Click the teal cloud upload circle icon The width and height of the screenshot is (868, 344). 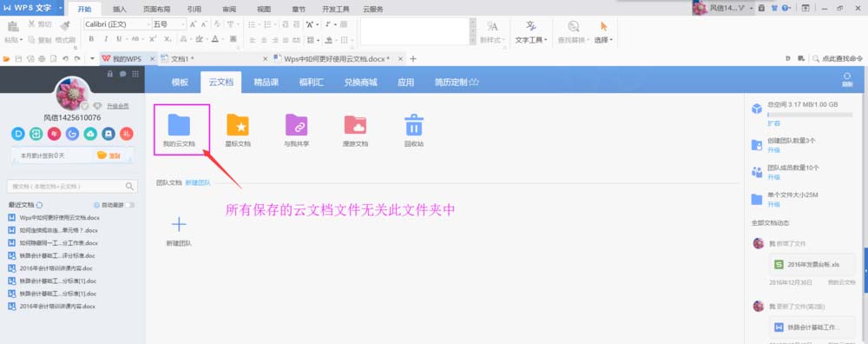(90, 134)
